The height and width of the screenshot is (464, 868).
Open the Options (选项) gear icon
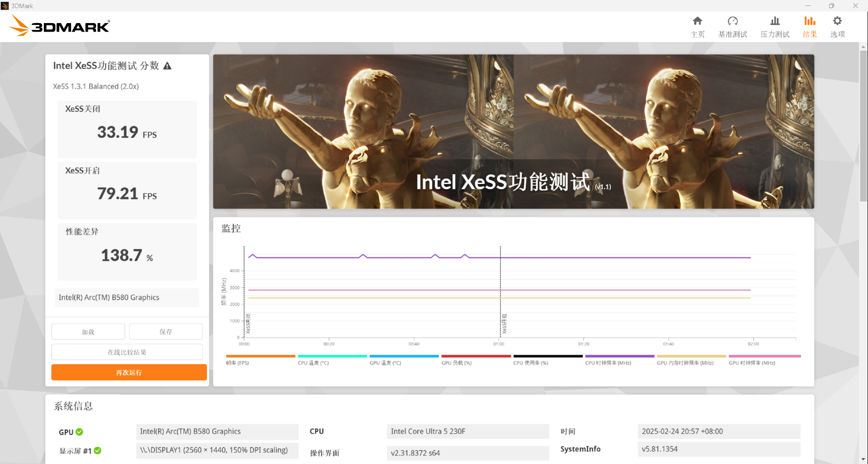pyautogui.click(x=837, y=21)
